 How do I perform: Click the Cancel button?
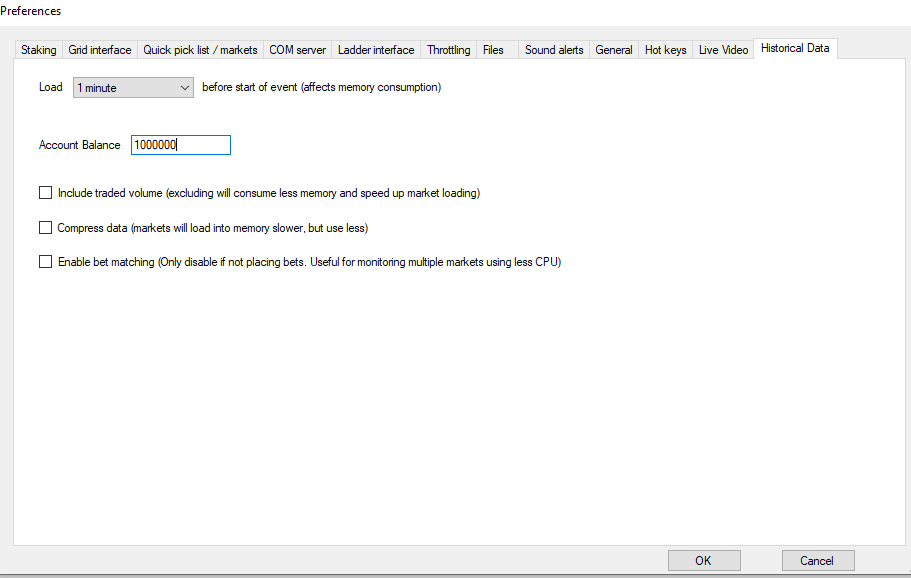coord(817,561)
